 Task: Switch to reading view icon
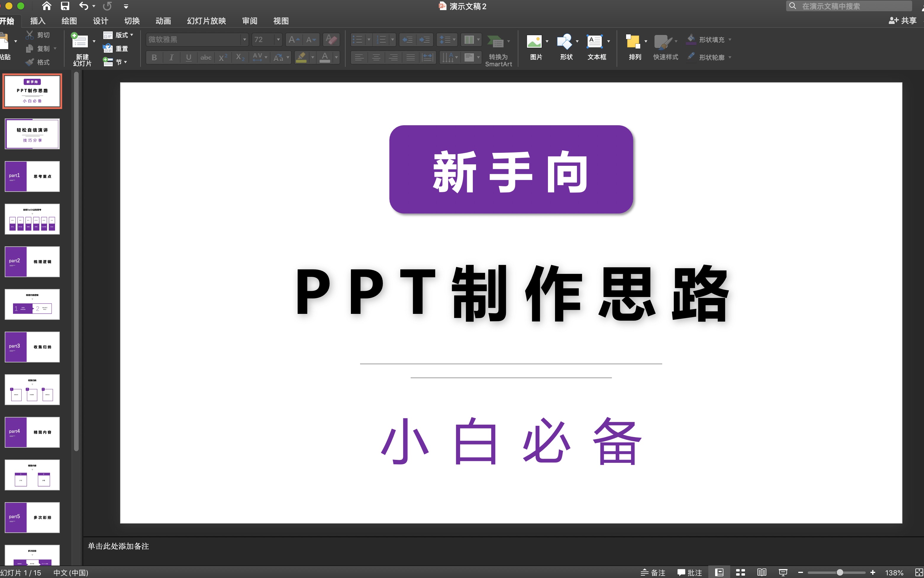[762, 572]
